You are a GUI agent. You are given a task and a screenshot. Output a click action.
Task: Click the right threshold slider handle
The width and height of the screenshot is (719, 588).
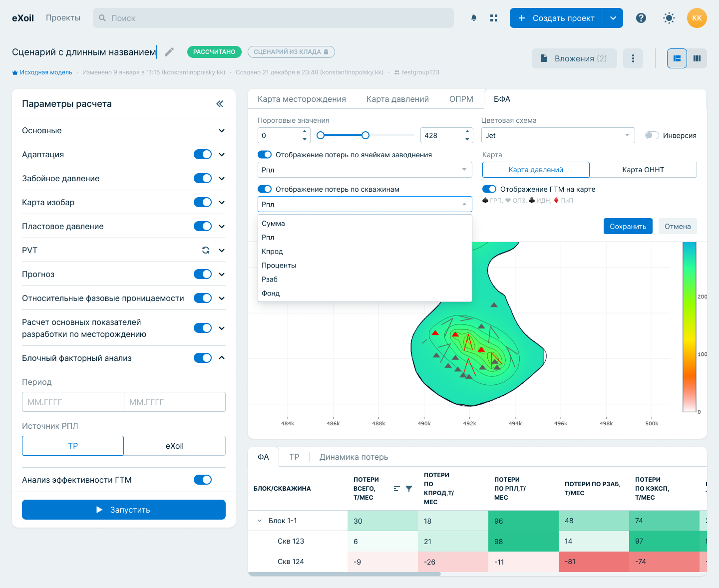[365, 135]
